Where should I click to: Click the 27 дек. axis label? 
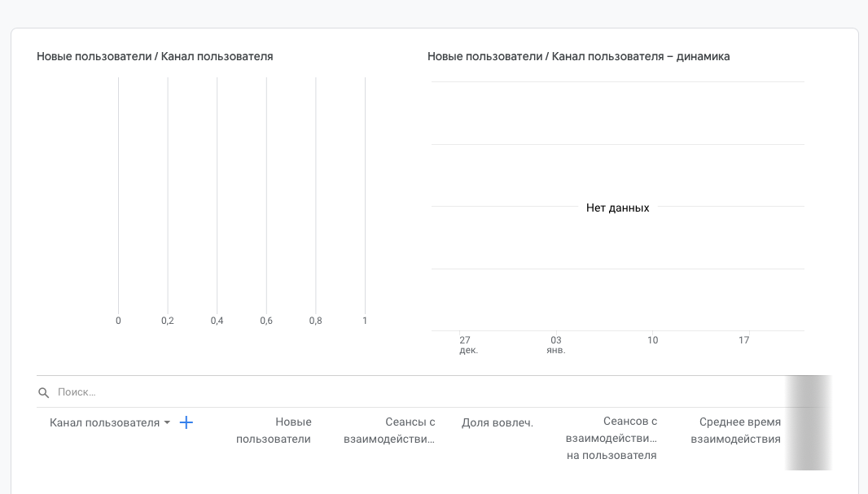click(x=467, y=344)
